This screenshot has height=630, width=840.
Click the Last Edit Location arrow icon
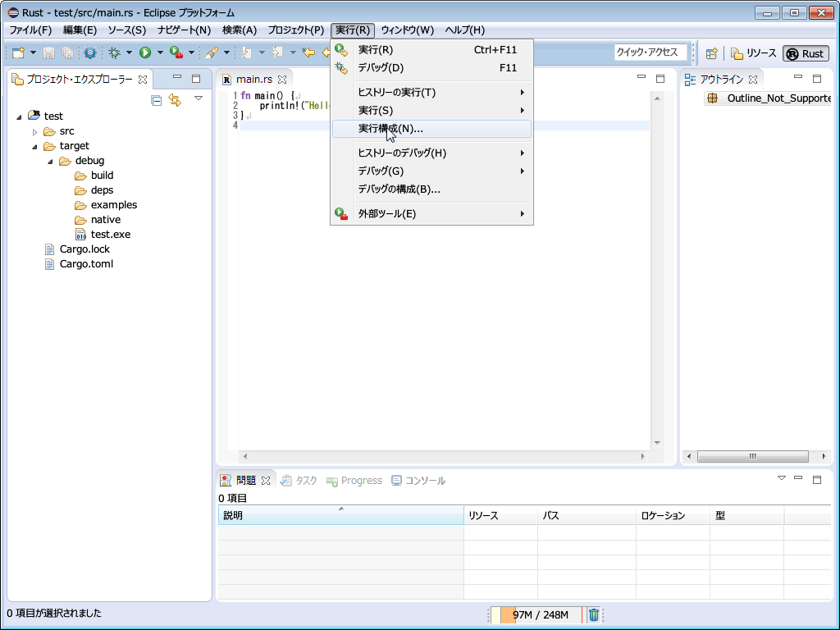click(x=308, y=52)
